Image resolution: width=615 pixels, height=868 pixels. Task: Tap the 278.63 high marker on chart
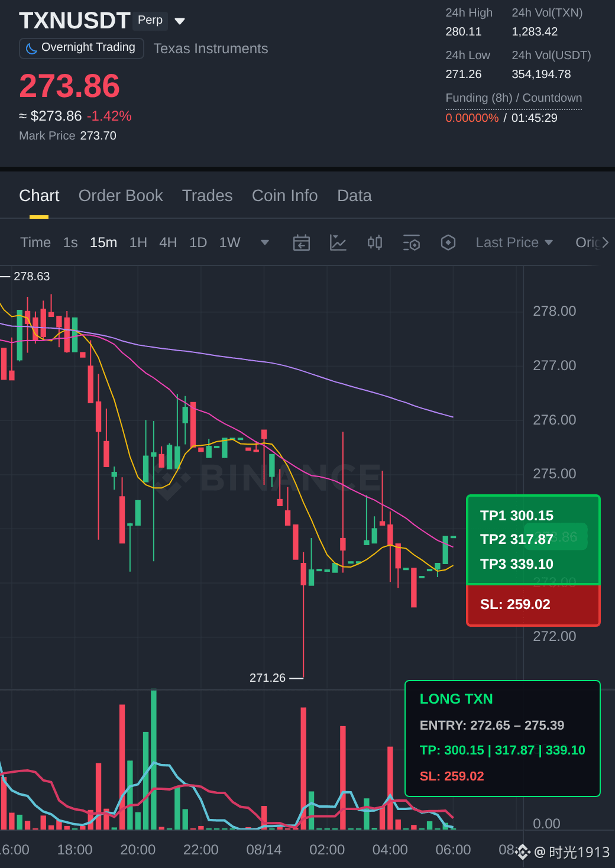coord(32,276)
